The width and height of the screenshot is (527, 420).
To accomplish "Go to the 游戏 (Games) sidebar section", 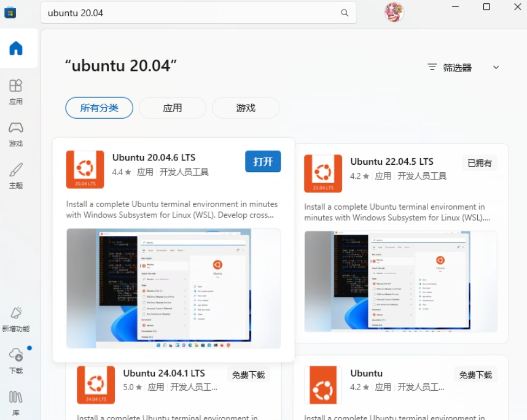I will click(16, 133).
